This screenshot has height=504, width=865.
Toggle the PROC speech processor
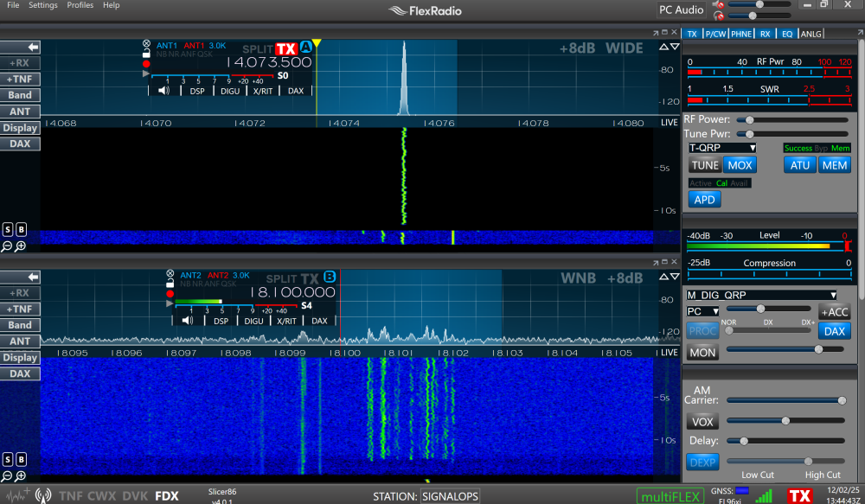click(x=702, y=331)
